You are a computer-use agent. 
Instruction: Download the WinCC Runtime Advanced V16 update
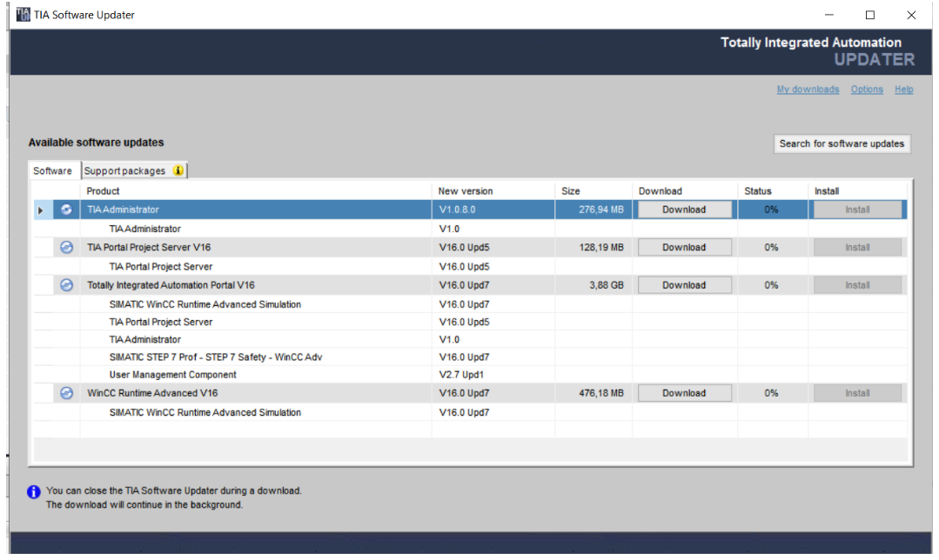click(x=685, y=393)
